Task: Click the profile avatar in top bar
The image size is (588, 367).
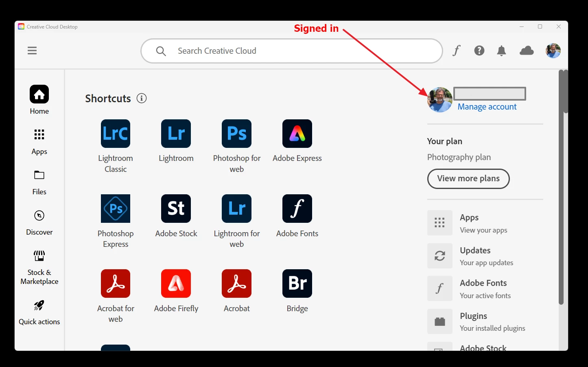Action: 553,51
